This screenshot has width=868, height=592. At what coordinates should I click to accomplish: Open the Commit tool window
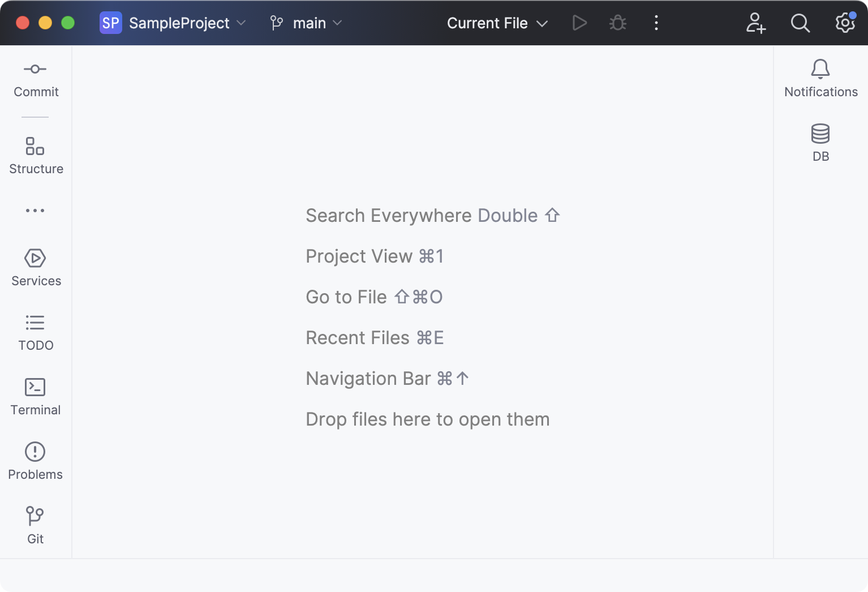35,79
